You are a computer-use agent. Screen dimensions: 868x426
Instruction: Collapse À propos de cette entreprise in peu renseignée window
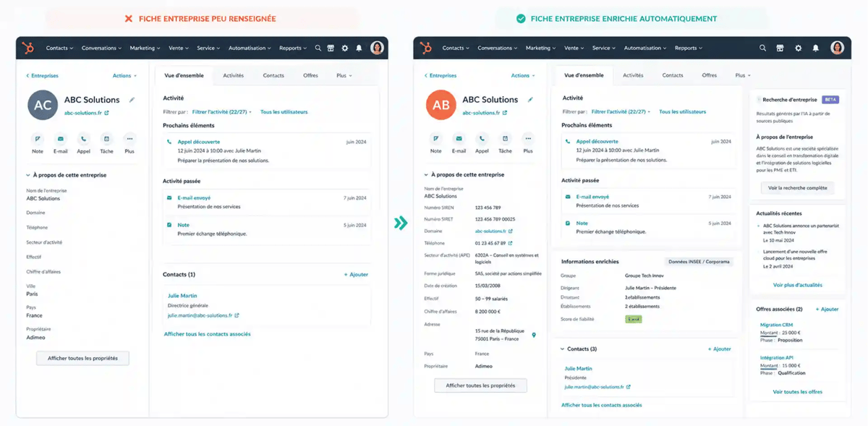(67, 175)
